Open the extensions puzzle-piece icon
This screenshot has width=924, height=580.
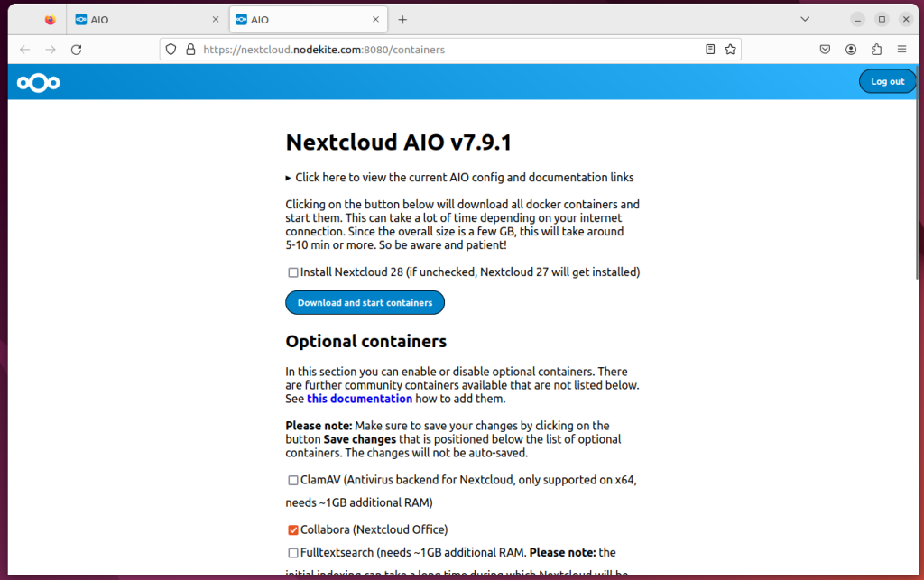[x=876, y=49]
